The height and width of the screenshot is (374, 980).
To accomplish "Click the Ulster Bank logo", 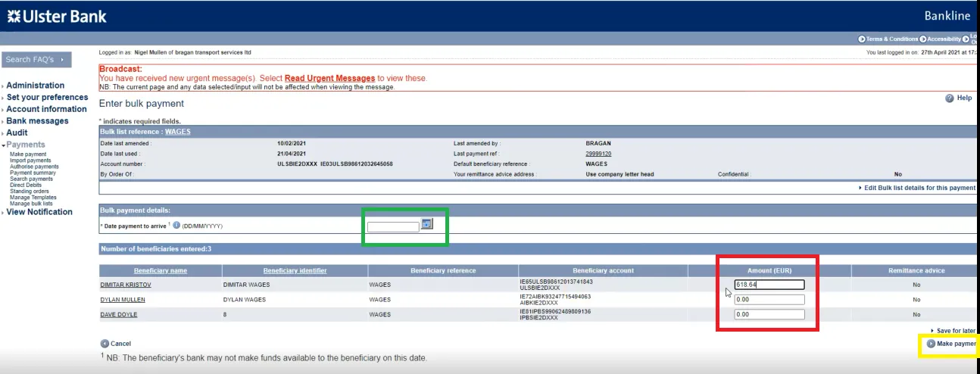I will point(58,16).
